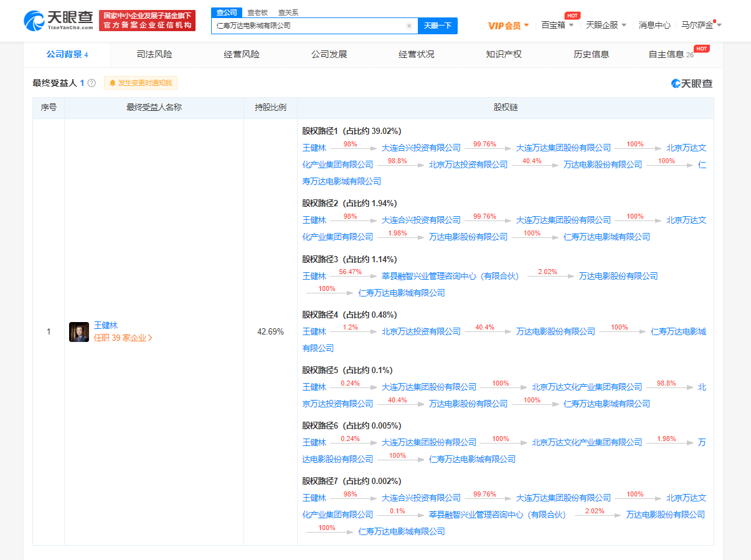Switch to the 经营风险 tab
This screenshot has width=751, height=560.
242,54
